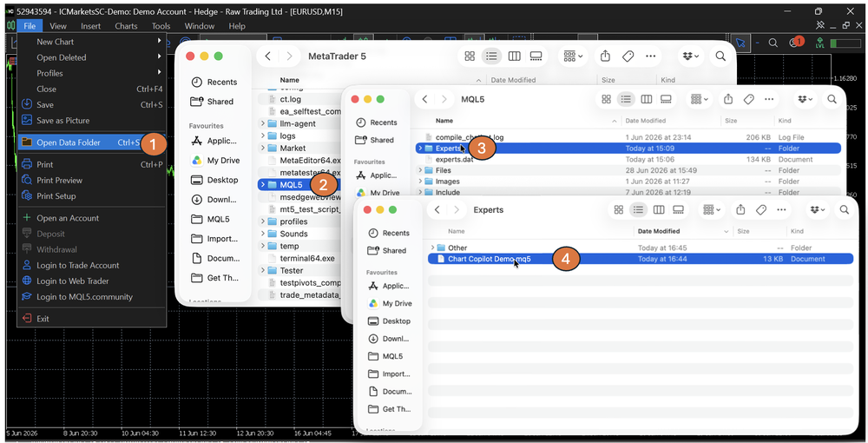Switch MQL5 Finder window to list view
Screen dimensions: 868x443
click(626, 99)
